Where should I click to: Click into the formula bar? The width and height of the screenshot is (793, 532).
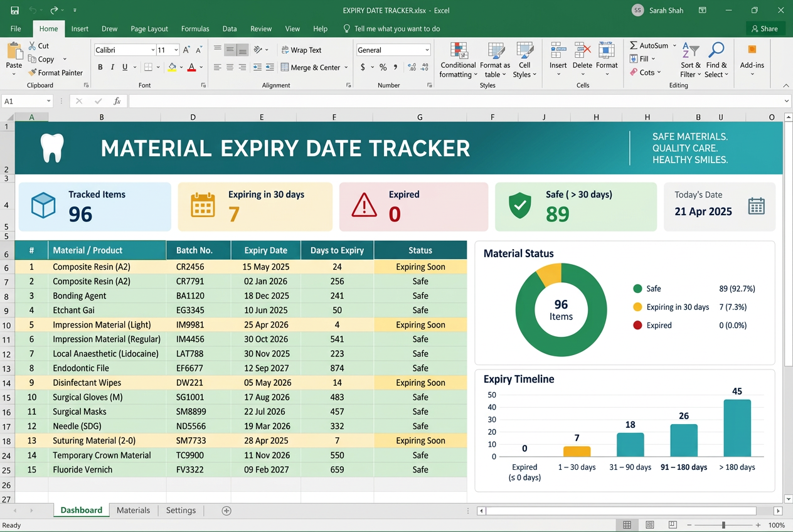(456, 101)
